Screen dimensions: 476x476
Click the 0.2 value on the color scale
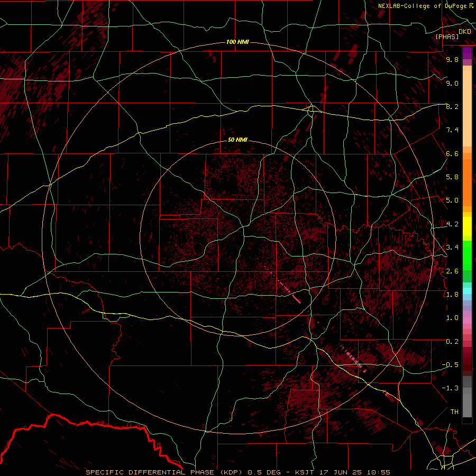[452, 342]
